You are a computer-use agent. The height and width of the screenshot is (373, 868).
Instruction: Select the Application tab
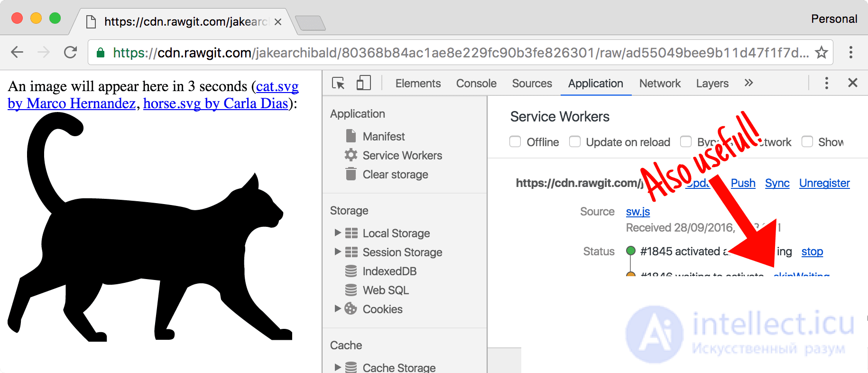pyautogui.click(x=596, y=84)
